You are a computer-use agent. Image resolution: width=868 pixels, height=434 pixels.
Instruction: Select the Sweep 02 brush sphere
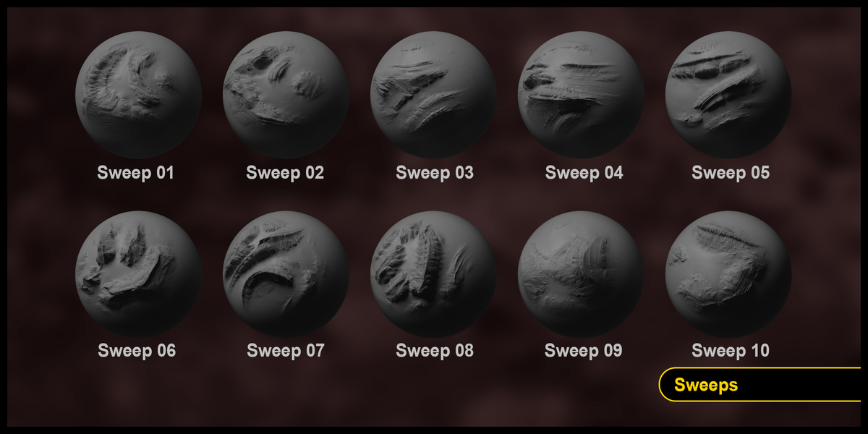click(286, 95)
